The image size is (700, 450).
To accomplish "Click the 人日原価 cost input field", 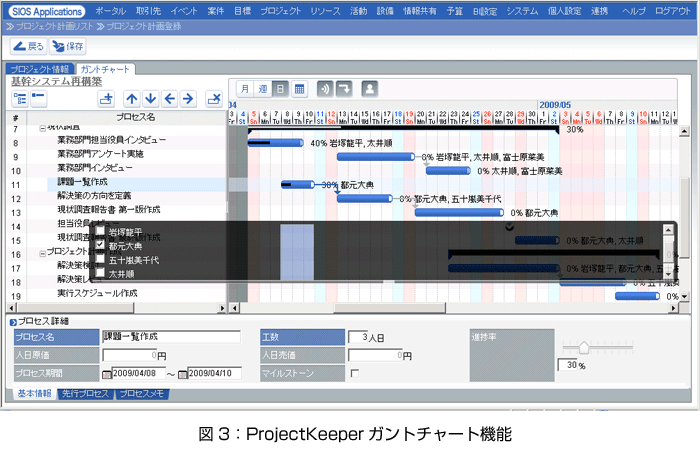I will pyautogui.click(x=129, y=355).
